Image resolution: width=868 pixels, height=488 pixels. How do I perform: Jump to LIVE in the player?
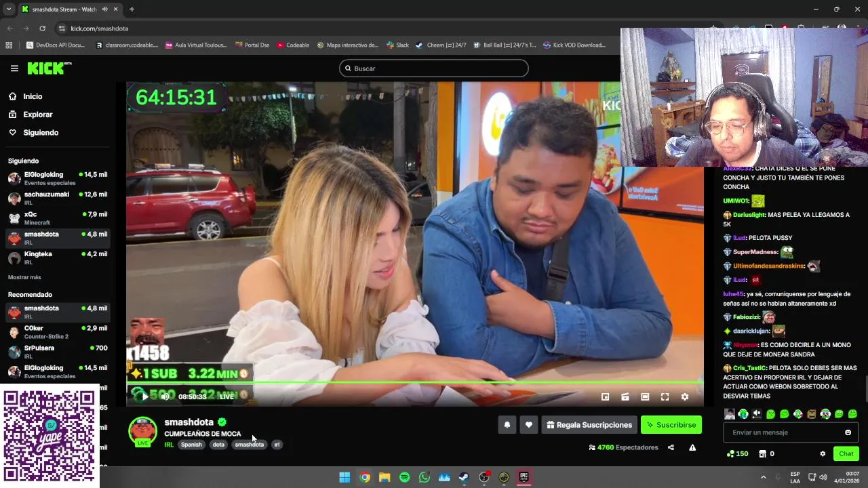226,396
